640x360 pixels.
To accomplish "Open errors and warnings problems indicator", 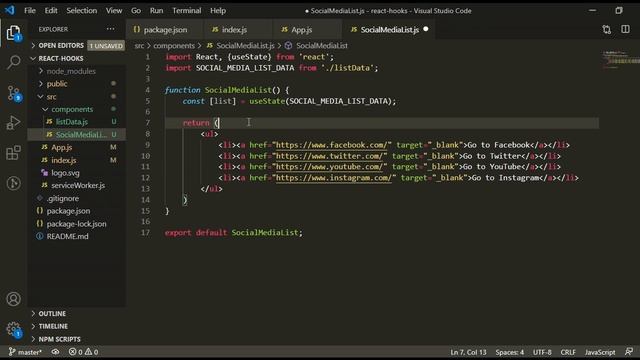I will tap(83, 352).
